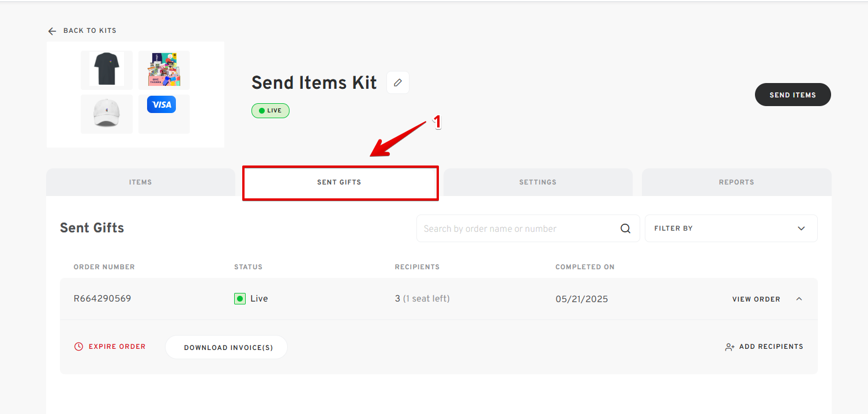Click the pencil edit icon beside kit title
This screenshot has height=414, width=868.
(397, 83)
